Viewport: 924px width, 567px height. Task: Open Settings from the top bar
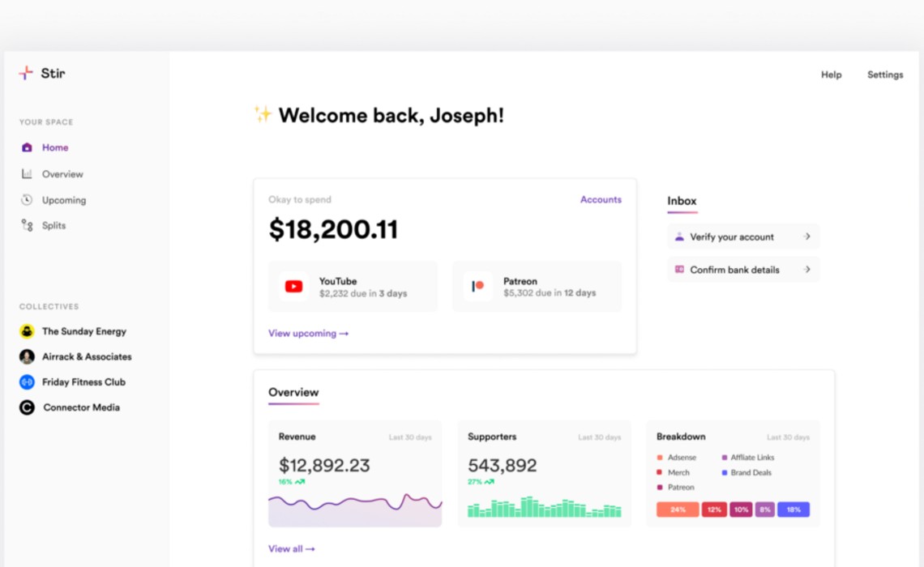[885, 75]
